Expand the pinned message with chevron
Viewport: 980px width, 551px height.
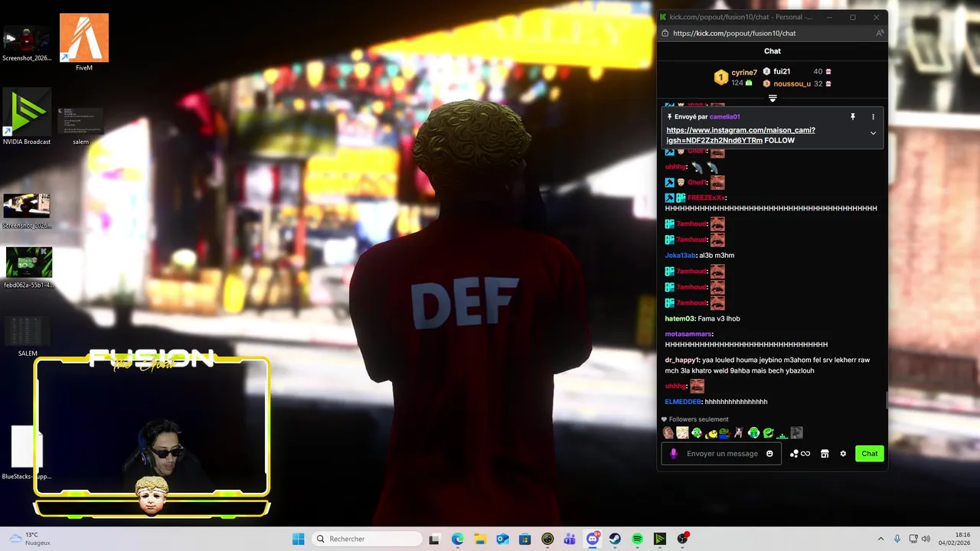873,133
